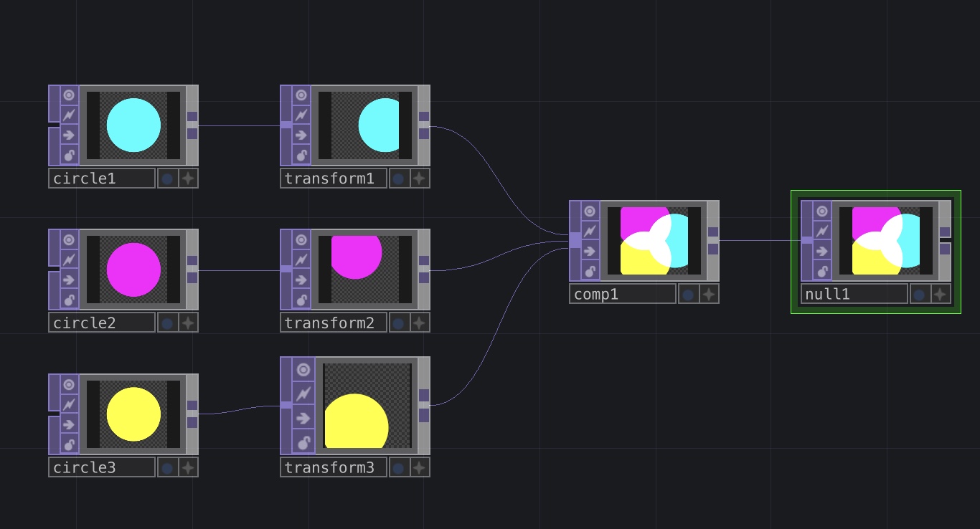This screenshot has width=980, height=529.
Task: Click the clone immune flag on transform3
Action: click(304, 394)
